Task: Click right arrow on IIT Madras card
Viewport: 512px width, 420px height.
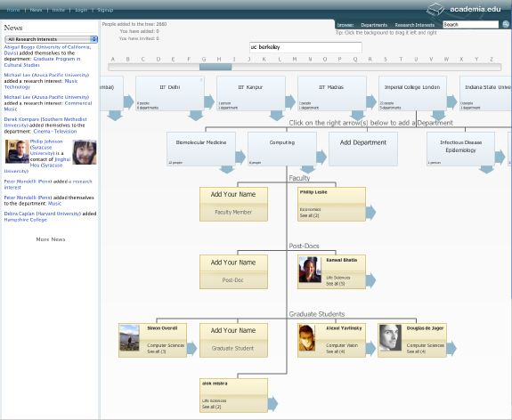Action: (x=371, y=101)
